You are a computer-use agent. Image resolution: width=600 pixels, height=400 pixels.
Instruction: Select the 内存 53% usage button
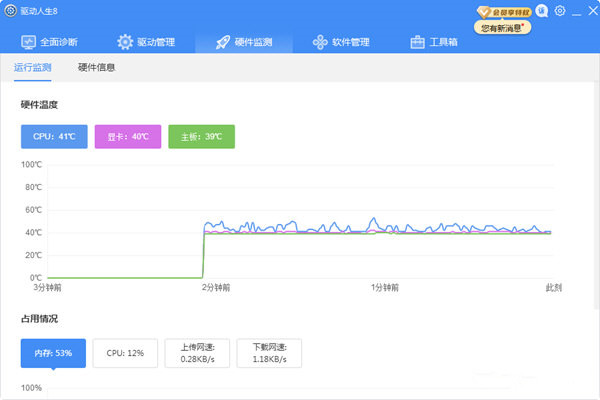[x=53, y=353]
